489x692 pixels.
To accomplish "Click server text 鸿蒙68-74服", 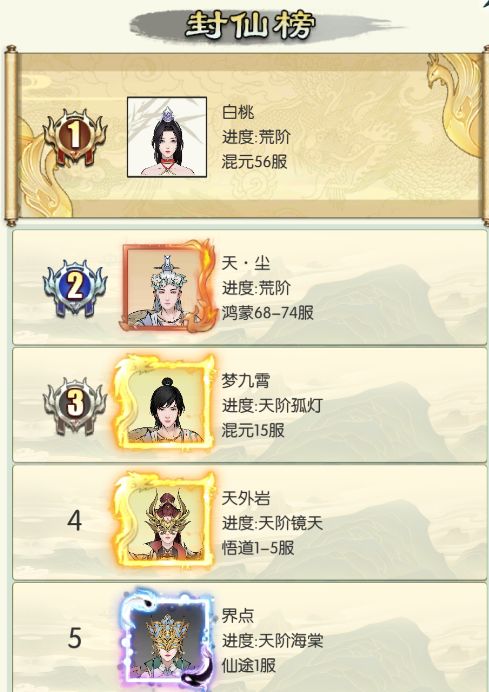I will 268,313.
